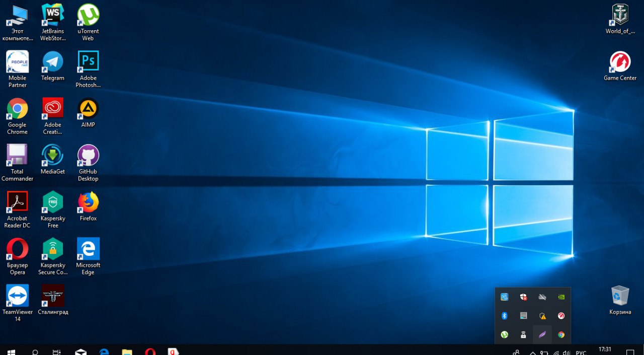Select the World_of_... desktop shortcut

pyautogui.click(x=620, y=19)
